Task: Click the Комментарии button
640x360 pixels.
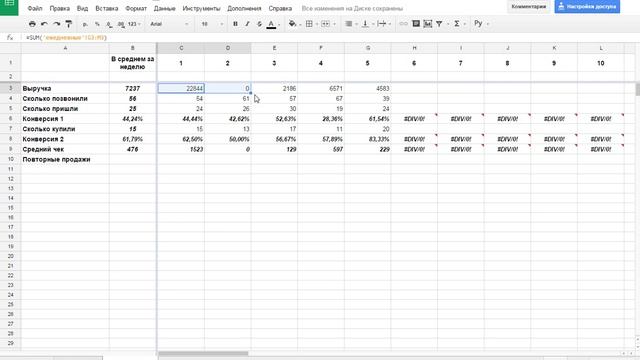Action: (529, 7)
